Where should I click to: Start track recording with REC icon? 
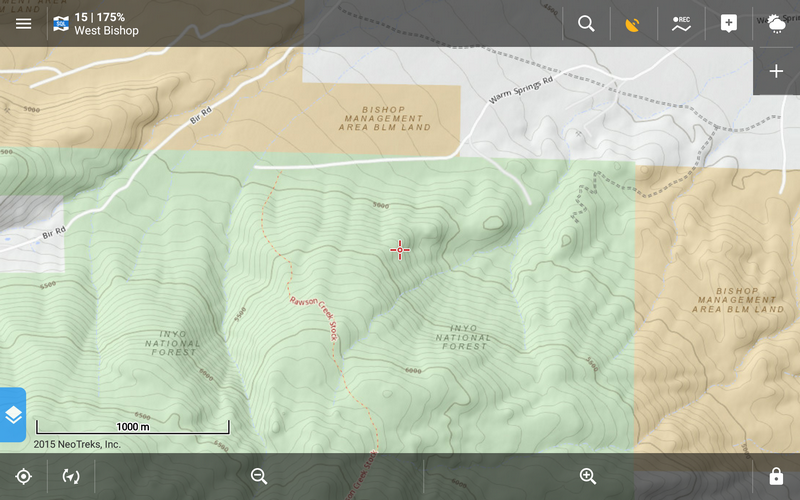(681, 24)
